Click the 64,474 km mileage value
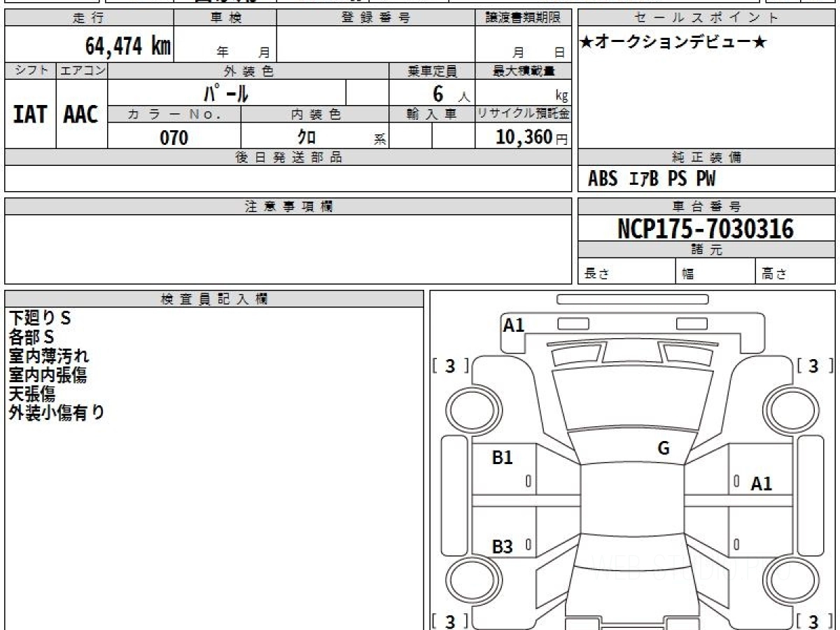The image size is (840, 630). [x=128, y=47]
